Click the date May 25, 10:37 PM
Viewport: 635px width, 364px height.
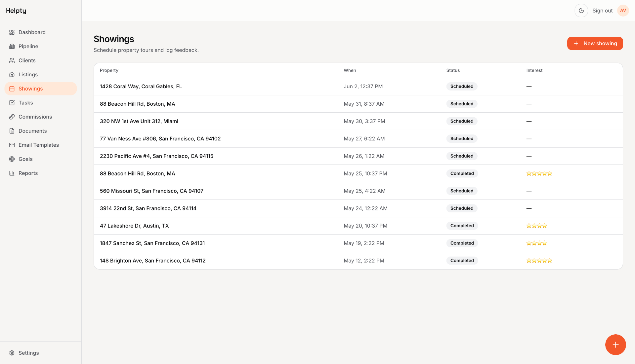(365, 174)
